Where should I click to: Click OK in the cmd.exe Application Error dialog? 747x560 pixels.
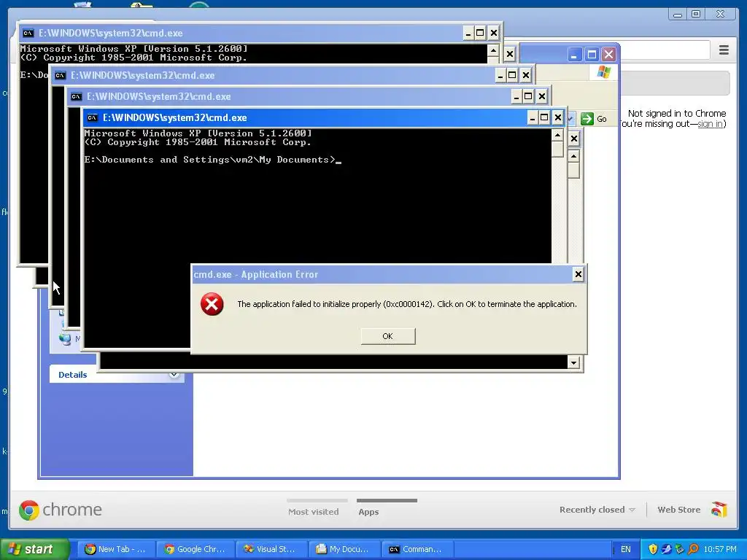click(x=388, y=336)
